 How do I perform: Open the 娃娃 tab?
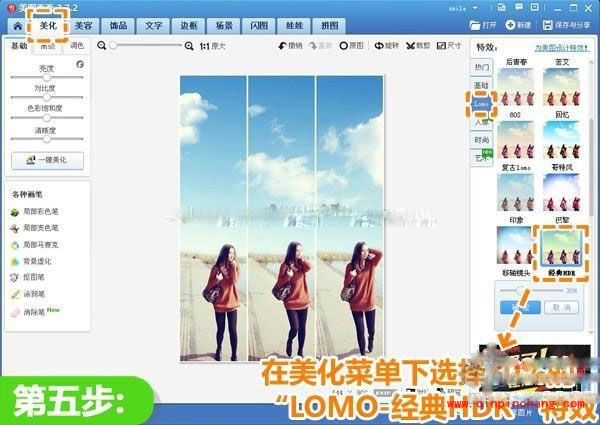(294, 26)
